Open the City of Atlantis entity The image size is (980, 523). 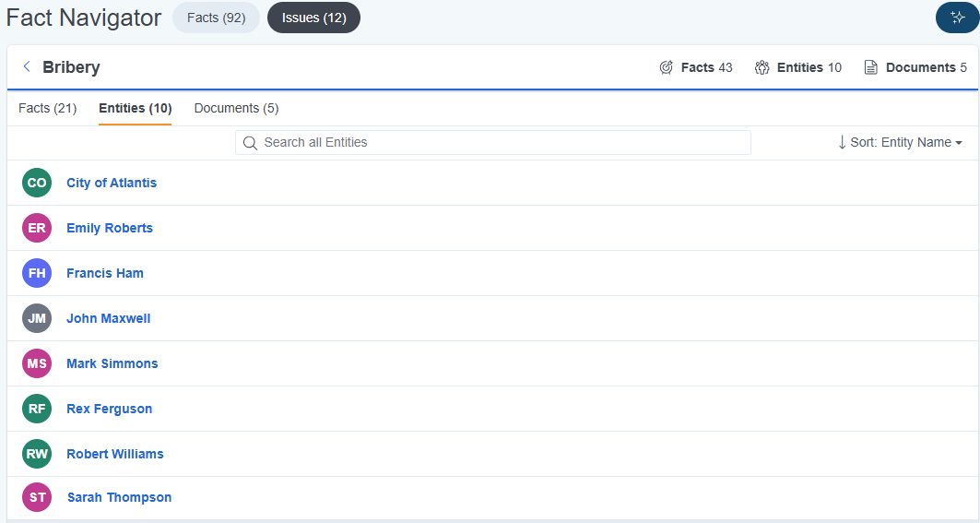point(112,183)
